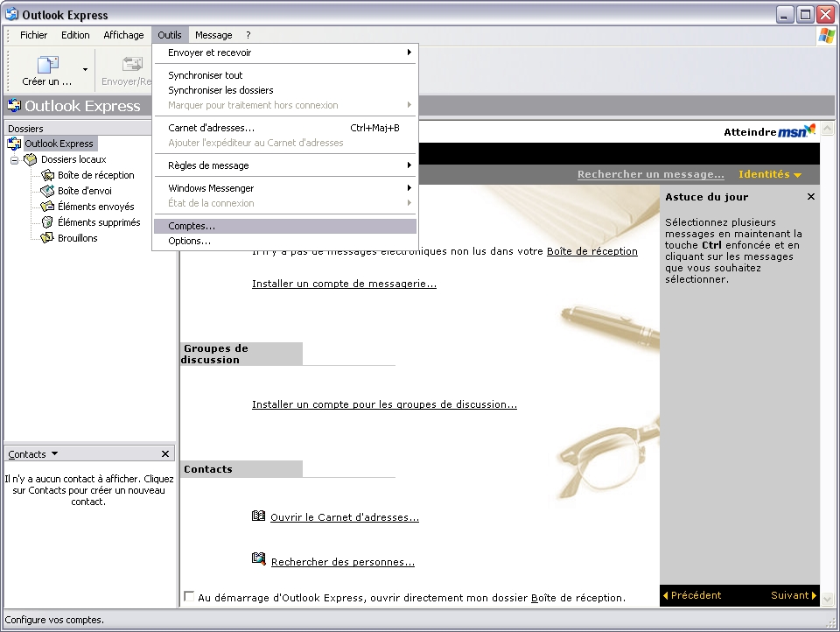
Task: Click the Brouillons folder icon
Action: [x=47, y=237]
